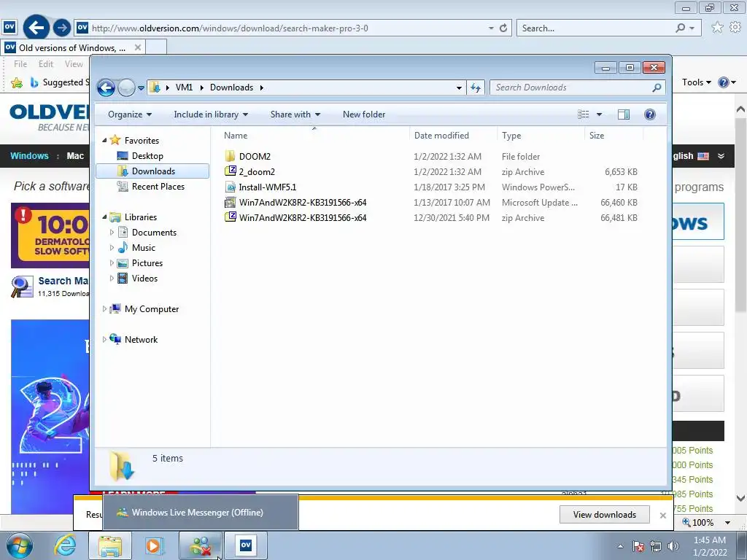
Task: Select Downloads in Favorites
Action: point(152,171)
